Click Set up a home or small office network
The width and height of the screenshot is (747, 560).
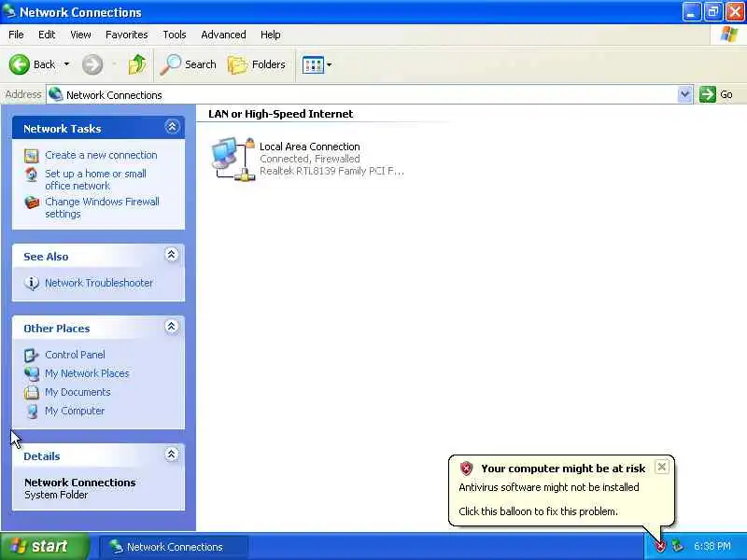96,179
